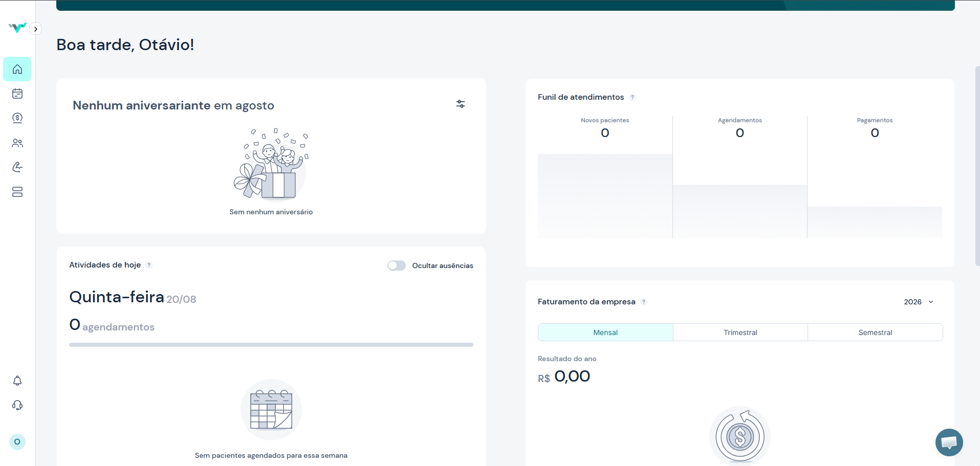Click the green logo in the sidebar

pyautogui.click(x=17, y=28)
